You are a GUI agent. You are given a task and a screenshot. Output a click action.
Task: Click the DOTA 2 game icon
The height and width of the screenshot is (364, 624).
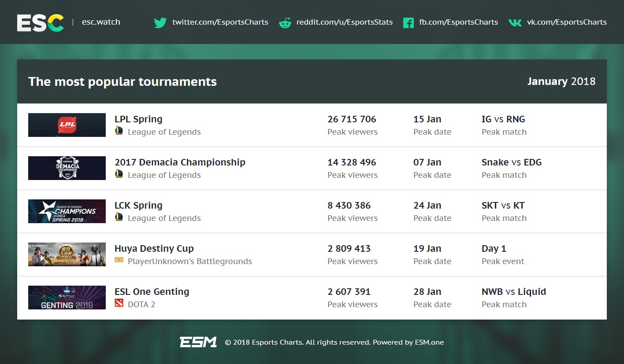click(119, 303)
